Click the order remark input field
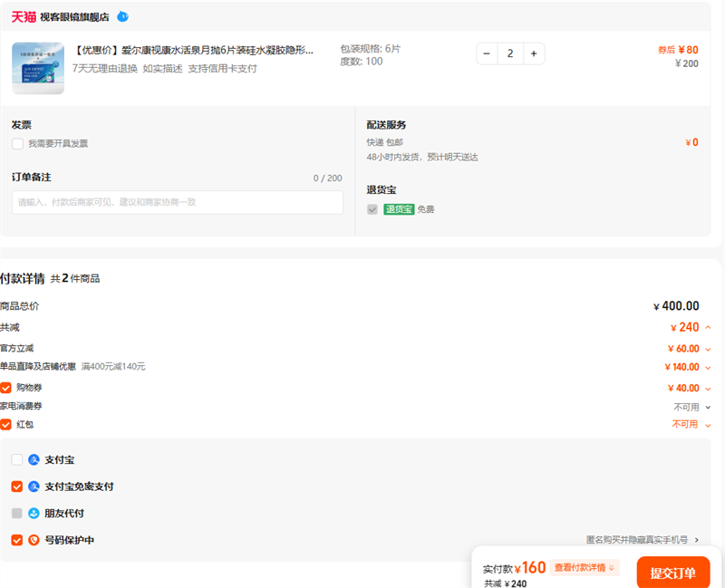This screenshot has height=588, width=725. (177, 202)
